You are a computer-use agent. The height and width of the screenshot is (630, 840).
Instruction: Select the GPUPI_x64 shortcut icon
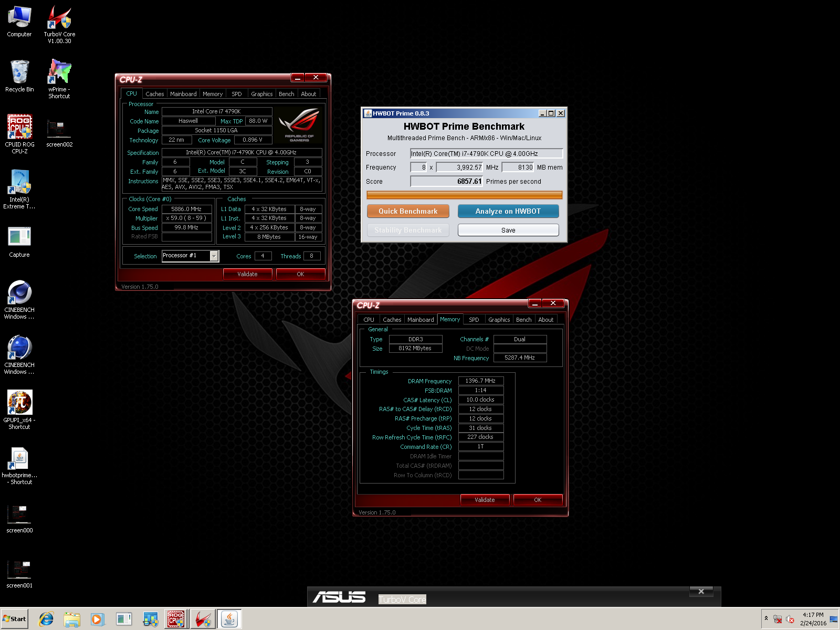pos(19,410)
